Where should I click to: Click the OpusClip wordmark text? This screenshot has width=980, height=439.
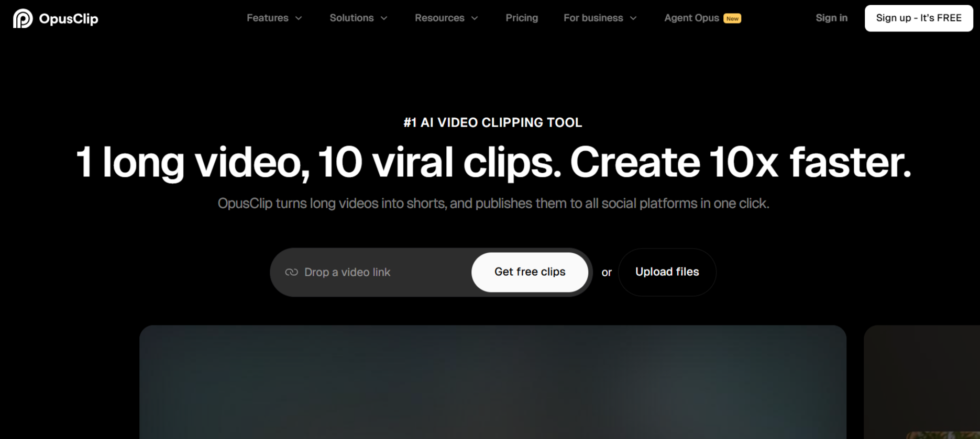[x=69, y=19]
